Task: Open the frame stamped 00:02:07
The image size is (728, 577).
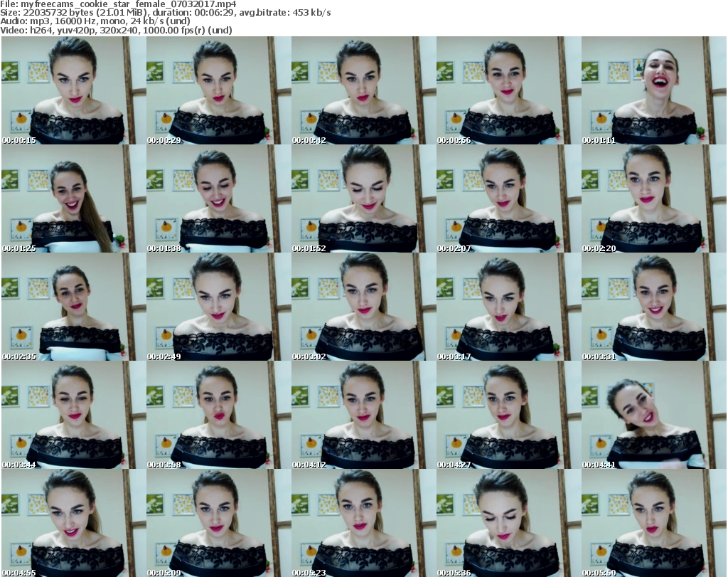Action: tap(509, 198)
